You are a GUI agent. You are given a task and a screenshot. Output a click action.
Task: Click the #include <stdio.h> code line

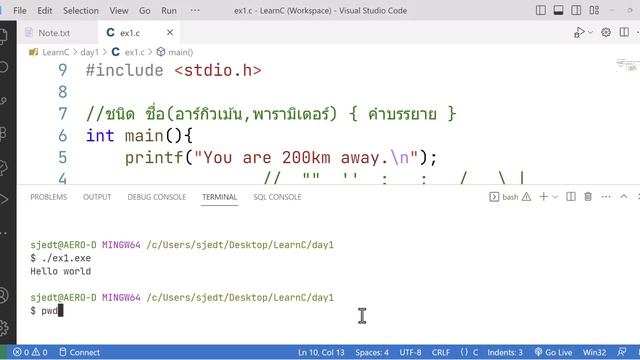pos(173,71)
